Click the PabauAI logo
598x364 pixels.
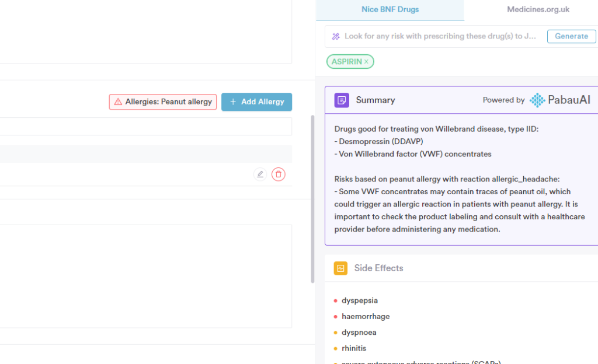559,100
